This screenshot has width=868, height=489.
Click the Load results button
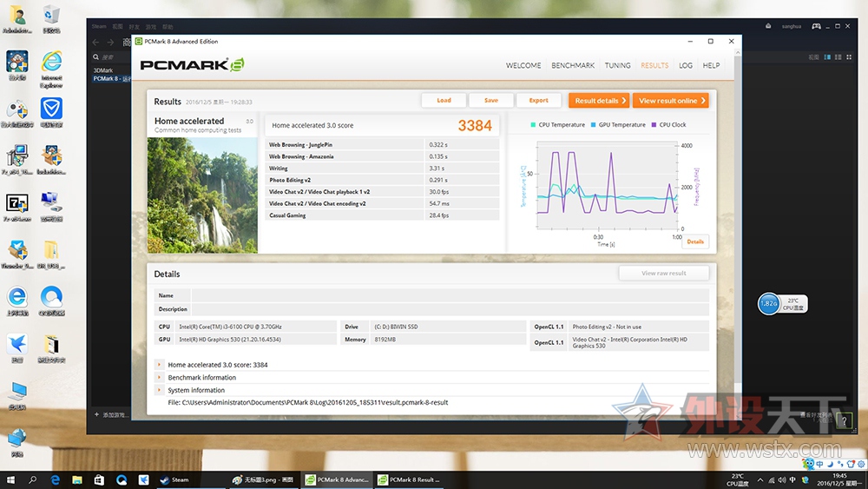click(x=444, y=100)
